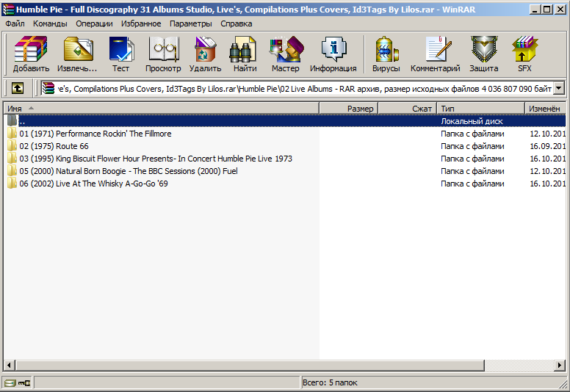This screenshot has height=392, width=570.
Task: Sort by the Изменён column header
Action: tap(545, 108)
